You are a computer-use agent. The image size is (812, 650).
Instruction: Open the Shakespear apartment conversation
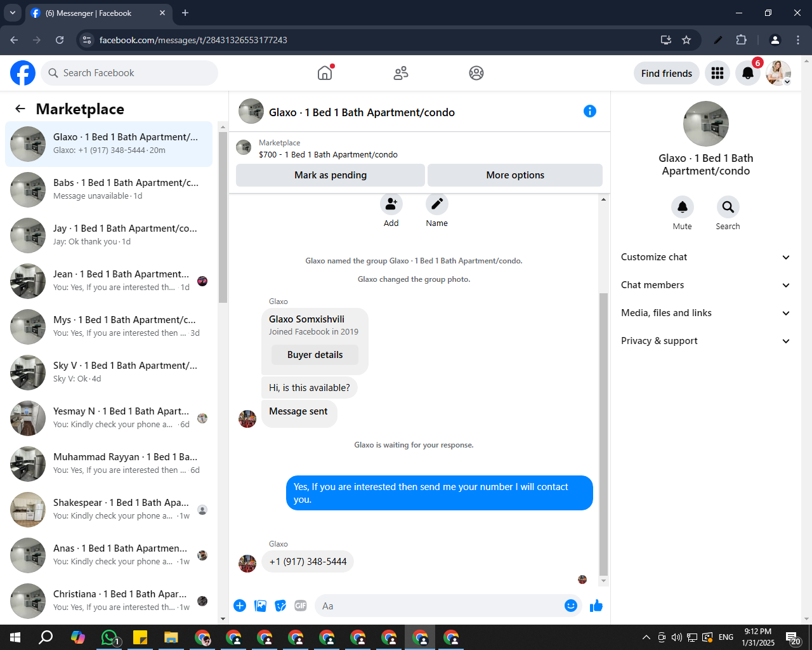(x=109, y=510)
